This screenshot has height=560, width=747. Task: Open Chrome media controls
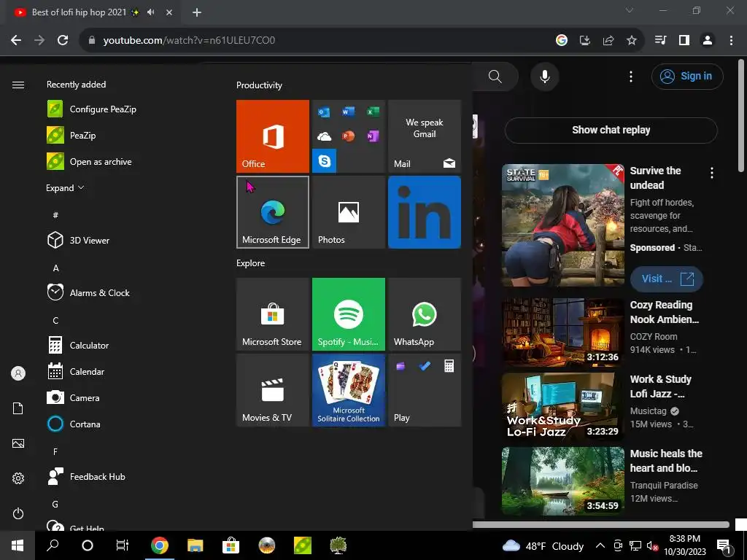pyautogui.click(x=661, y=40)
